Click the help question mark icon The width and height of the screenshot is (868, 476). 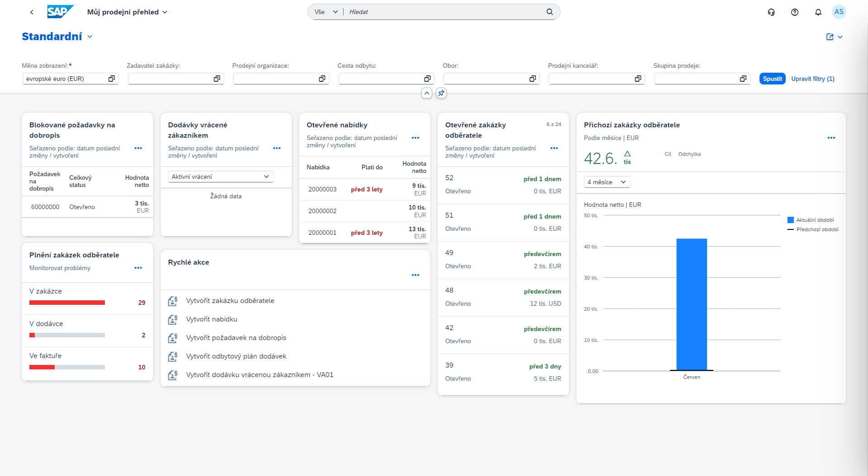(x=794, y=12)
